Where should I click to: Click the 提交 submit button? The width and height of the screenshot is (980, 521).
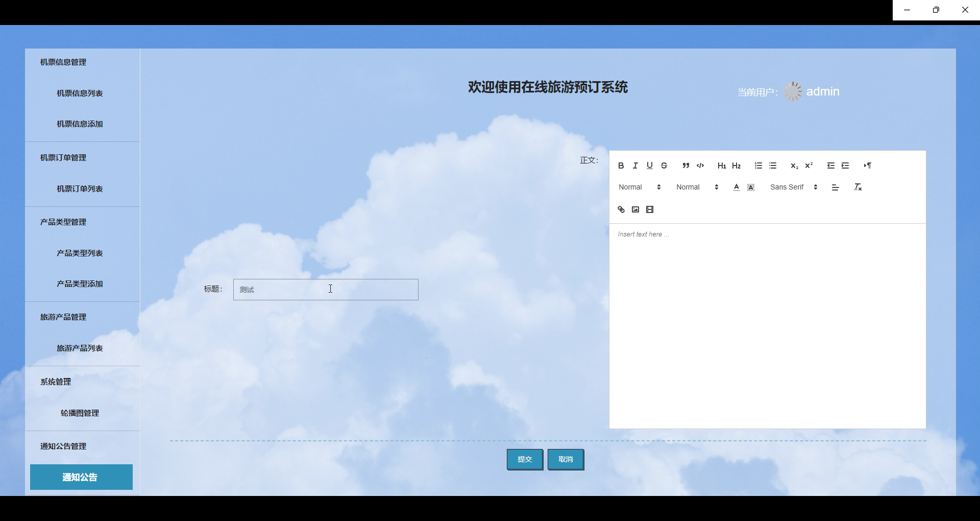click(x=525, y=459)
